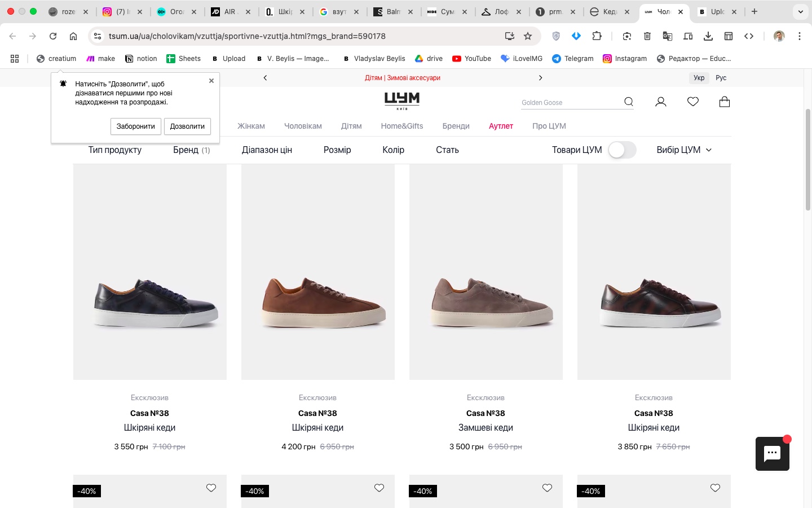Open the shopping bag icon
The image size is (812, 508).
tap(725, 102)
